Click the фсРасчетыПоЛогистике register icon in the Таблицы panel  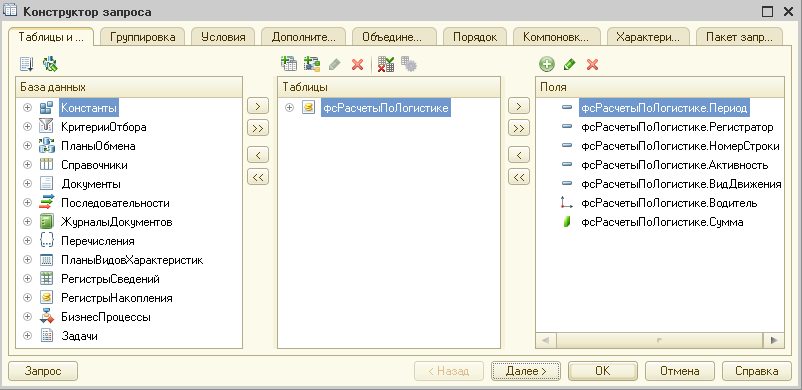pos(308,108)
